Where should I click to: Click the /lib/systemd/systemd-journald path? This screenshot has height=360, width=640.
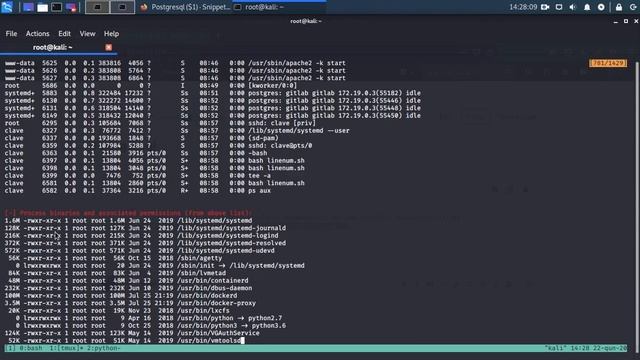pyautogui.click(x=231, y=228)
